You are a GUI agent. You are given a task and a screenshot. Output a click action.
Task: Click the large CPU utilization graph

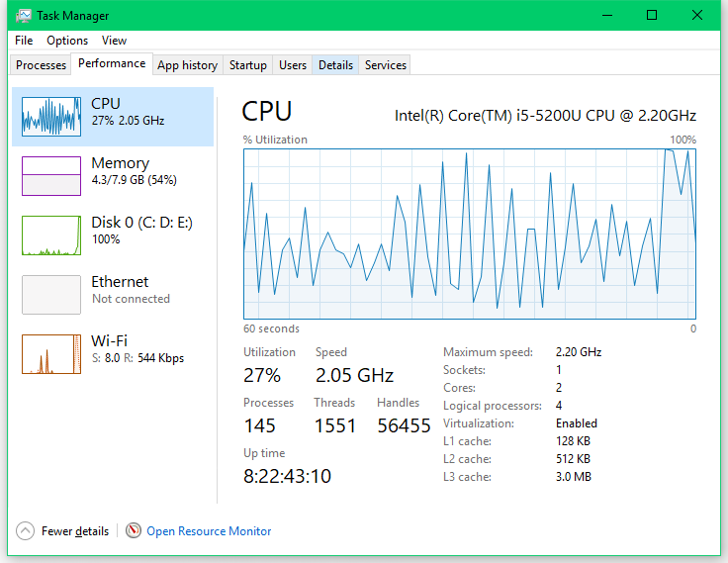pyautogui.click(x=470, y=234)
